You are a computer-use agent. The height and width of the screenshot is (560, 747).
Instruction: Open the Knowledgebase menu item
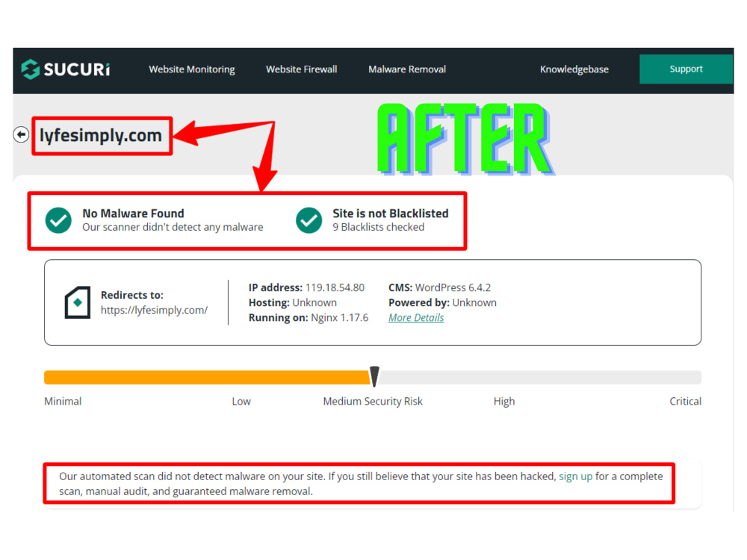(x=574, y=69)
